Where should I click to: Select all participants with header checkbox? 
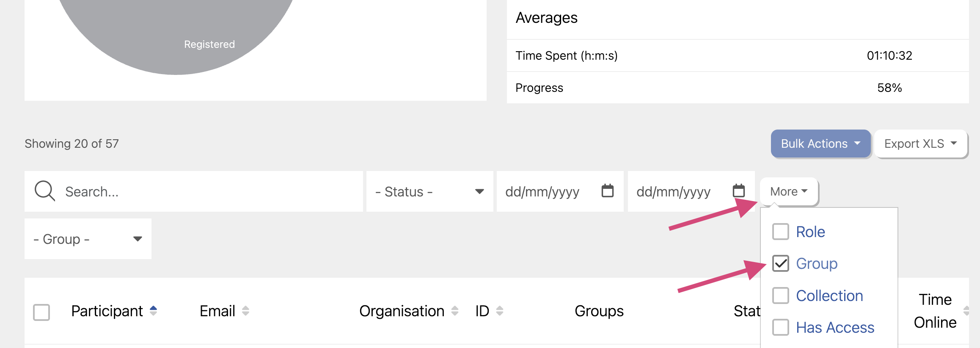click(x=41, y=312)
